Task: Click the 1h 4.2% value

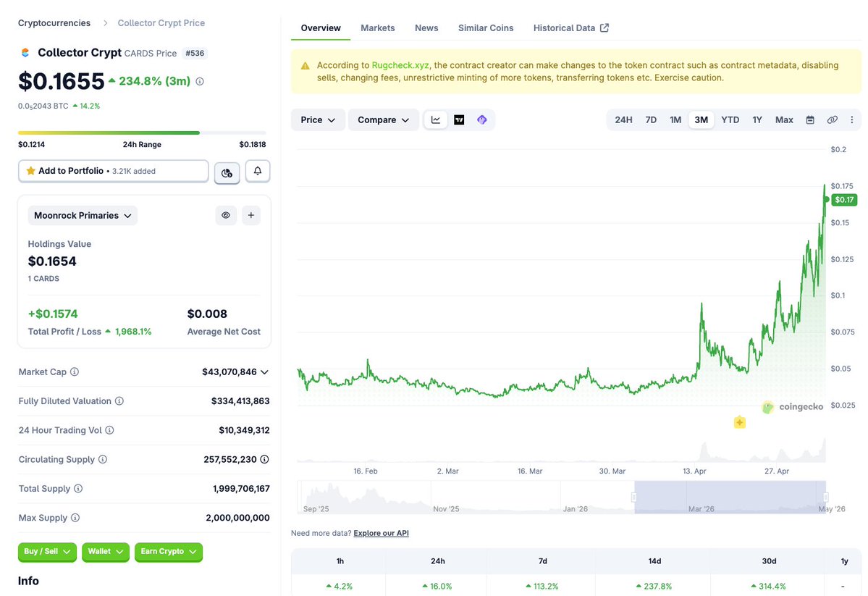Action: 340,586
